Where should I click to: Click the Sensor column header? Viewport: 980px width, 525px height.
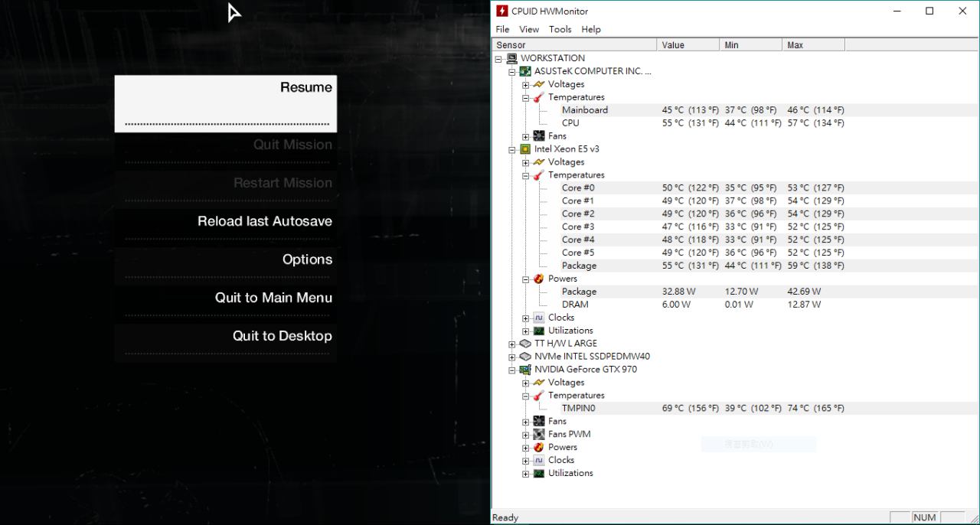574,45
